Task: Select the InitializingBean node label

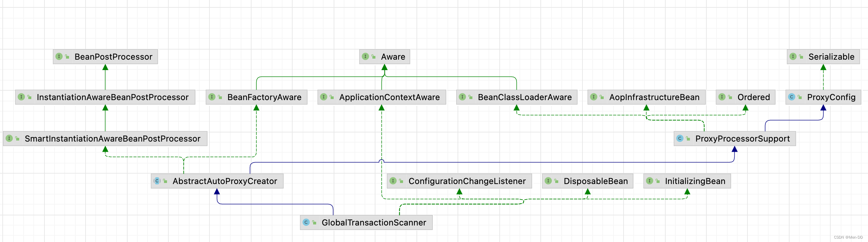Action: pyautogui.click(x=695, y=181)
